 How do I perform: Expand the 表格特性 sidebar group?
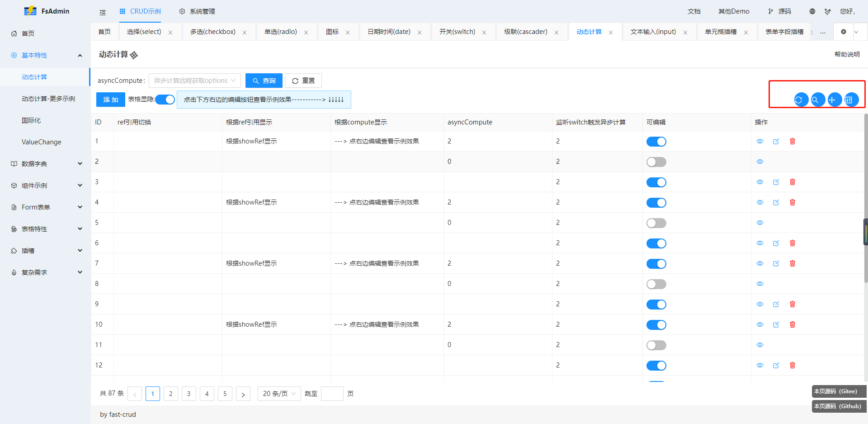click(x=45, y=229)
